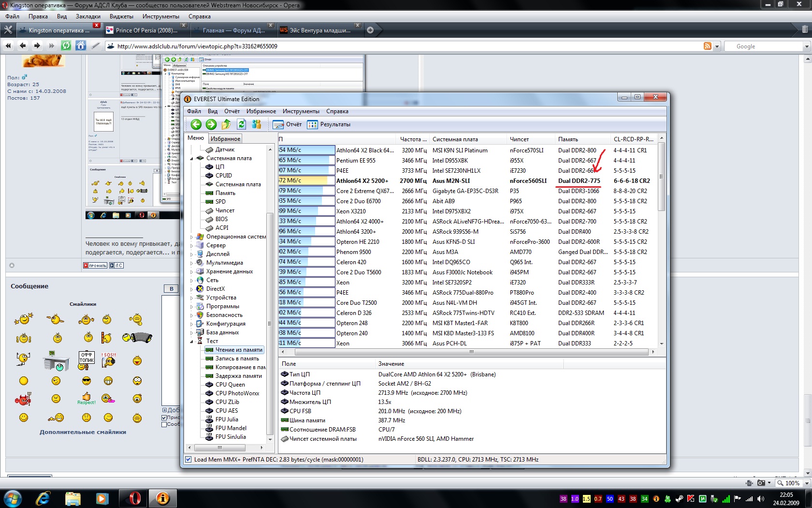This screenshot has height=508, width=812.
Task: Click the volume speaker tray icon
Action: 761,498
